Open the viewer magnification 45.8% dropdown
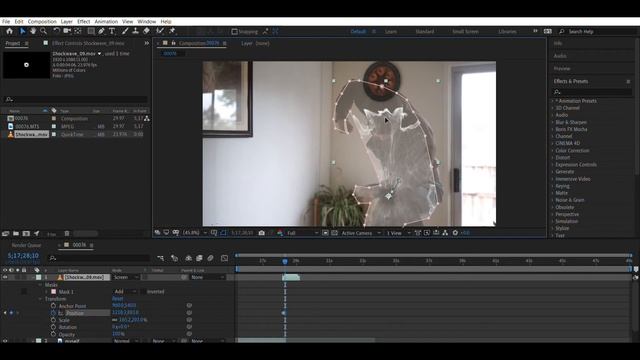This screenshot has width=640, height=360. (x=194, y=233)
